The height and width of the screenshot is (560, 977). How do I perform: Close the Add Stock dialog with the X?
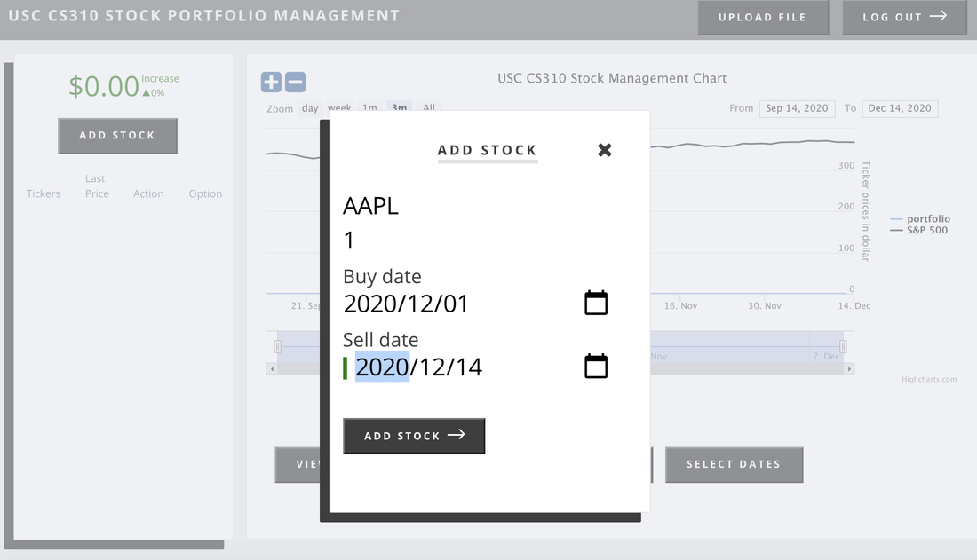click(x=605, y=150)
